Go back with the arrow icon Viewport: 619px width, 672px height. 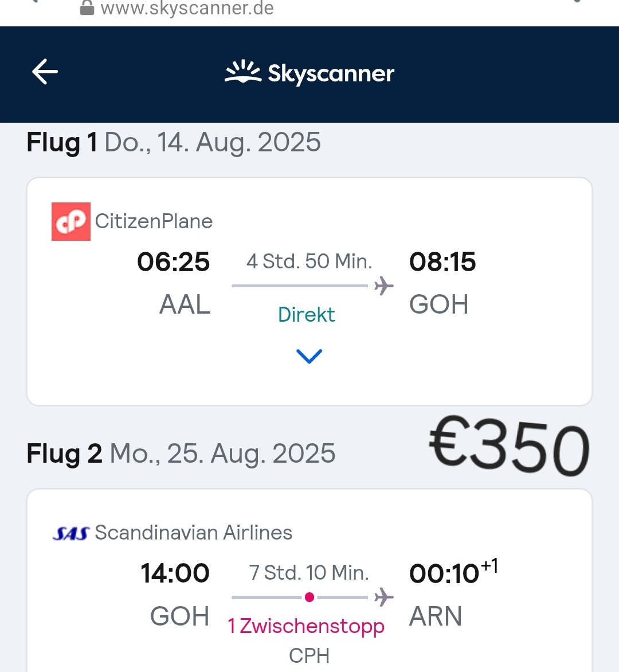45,72
